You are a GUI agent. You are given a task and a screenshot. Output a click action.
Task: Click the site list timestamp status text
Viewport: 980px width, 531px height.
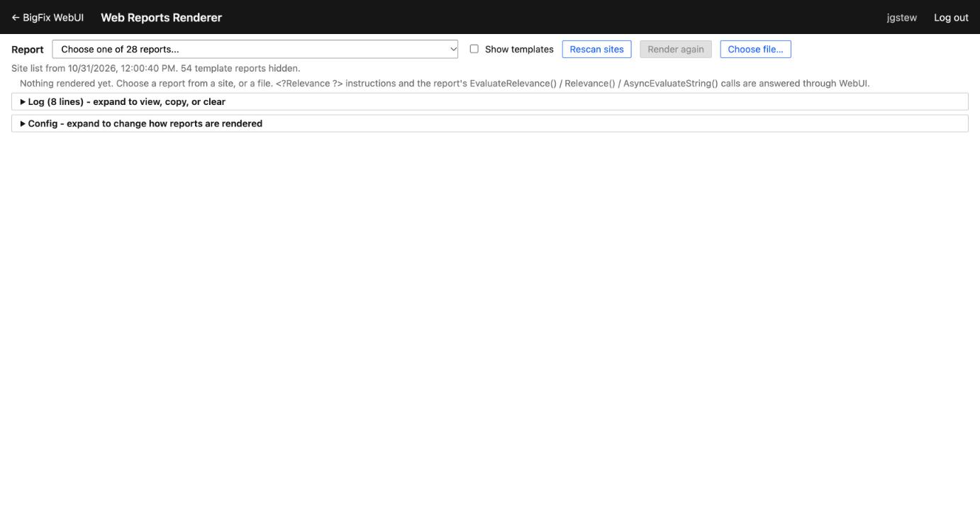(156, 69)
